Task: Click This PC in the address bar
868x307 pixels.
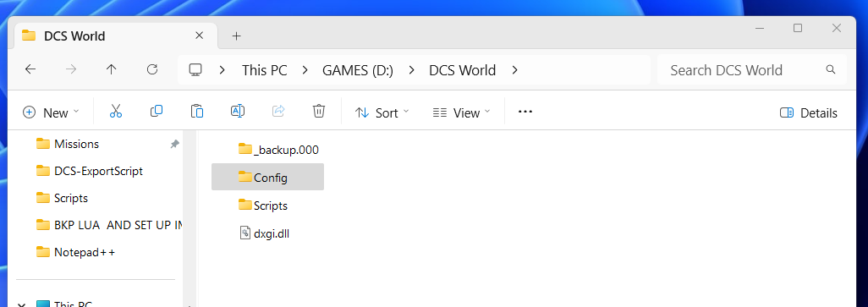Action: pyautogui.click(x=265, y=70)
